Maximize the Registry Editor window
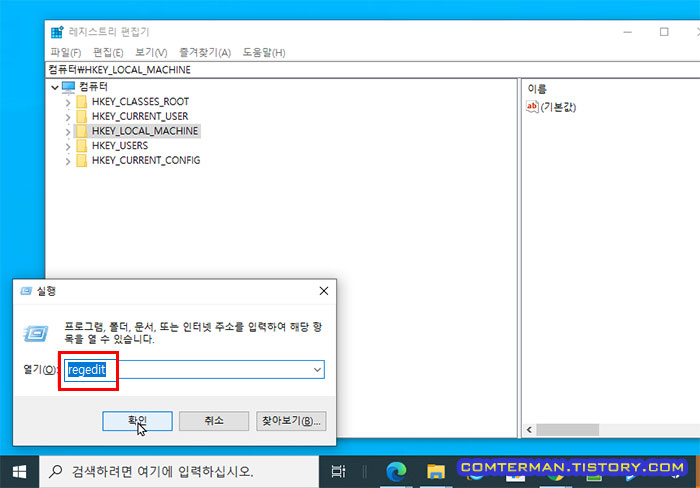This screenshot has height=488, width=700. (x=664, y=32)
